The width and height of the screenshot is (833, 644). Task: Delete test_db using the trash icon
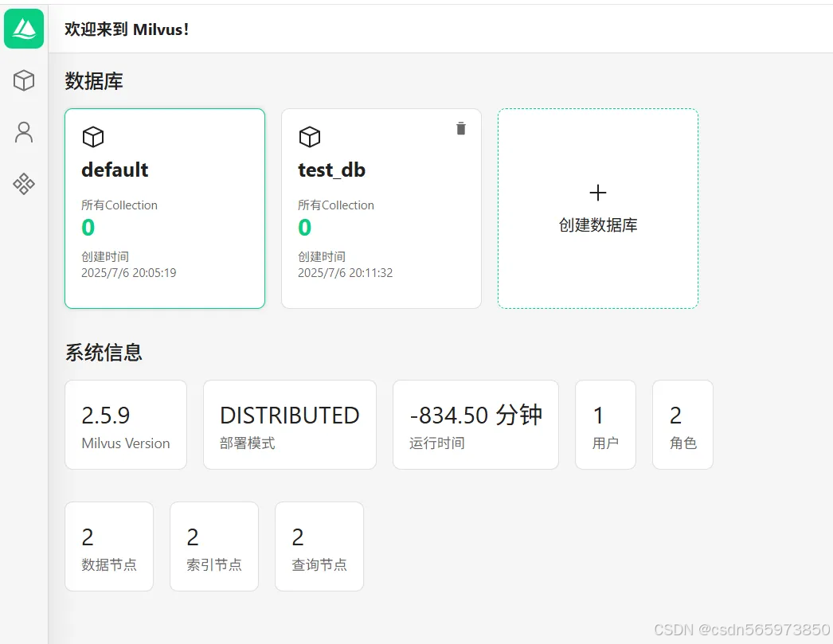click(x=461, y=128)
